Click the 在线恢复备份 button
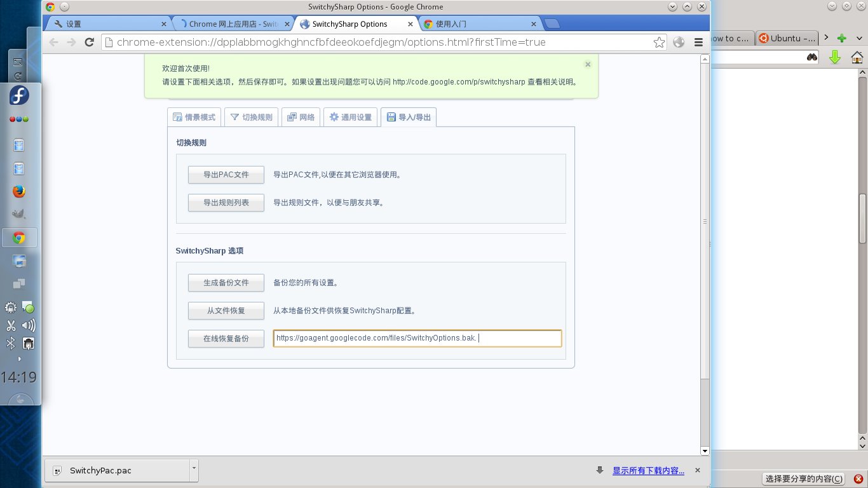This screenshot has height=488, width=868. 226,339
